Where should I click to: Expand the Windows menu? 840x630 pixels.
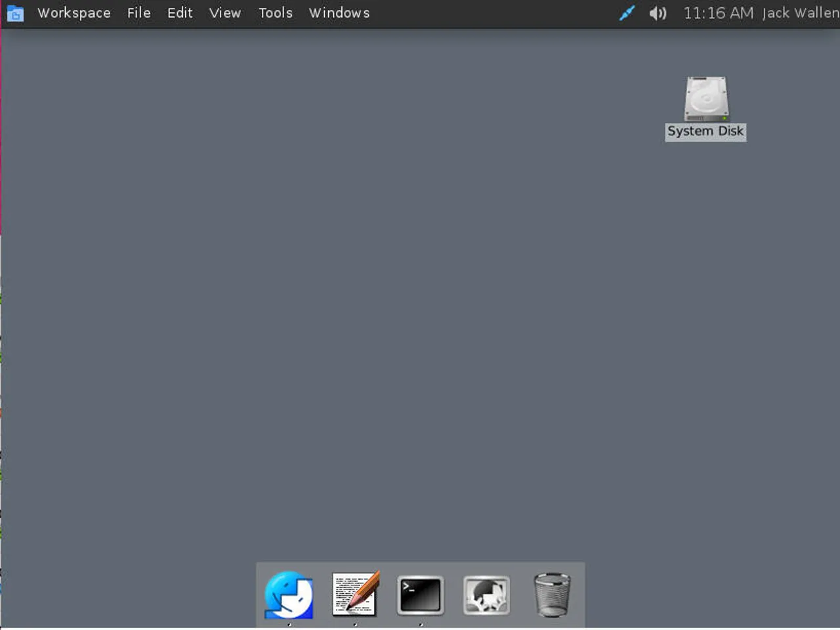tap(339, 13)
